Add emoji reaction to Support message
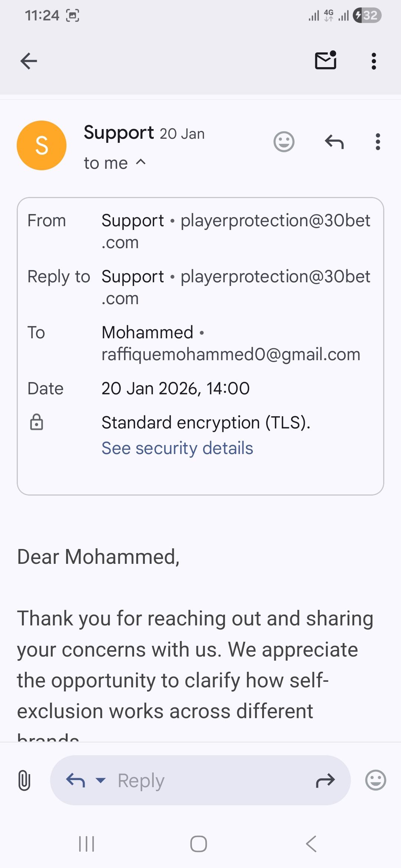 [x=284, y=142]
